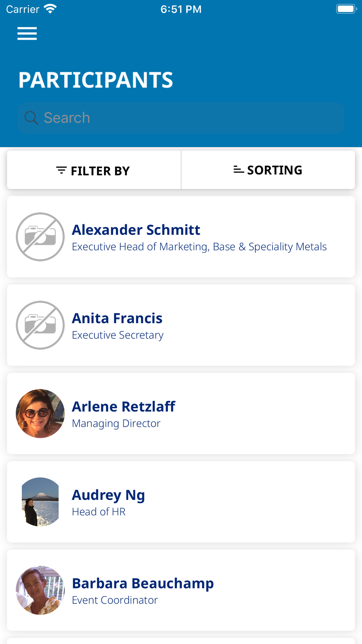Select the Anita Francis participant name
The height and width of the screenshot is (644, 362).
pos(117,318)
